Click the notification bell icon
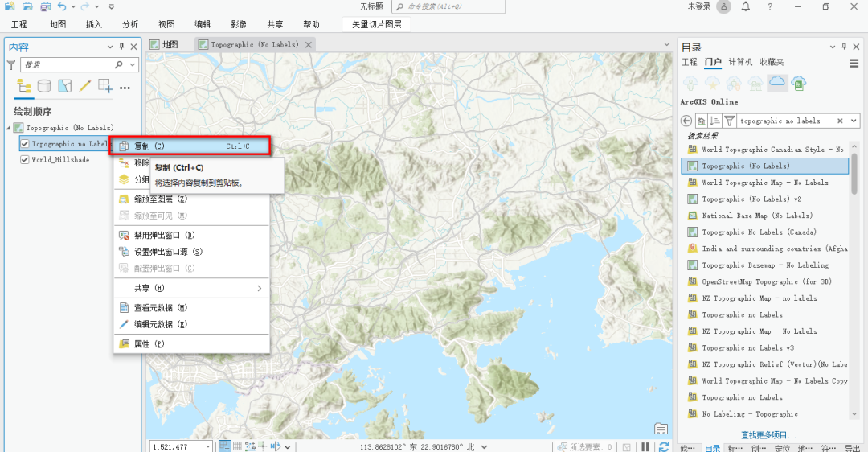 point(746,7)
